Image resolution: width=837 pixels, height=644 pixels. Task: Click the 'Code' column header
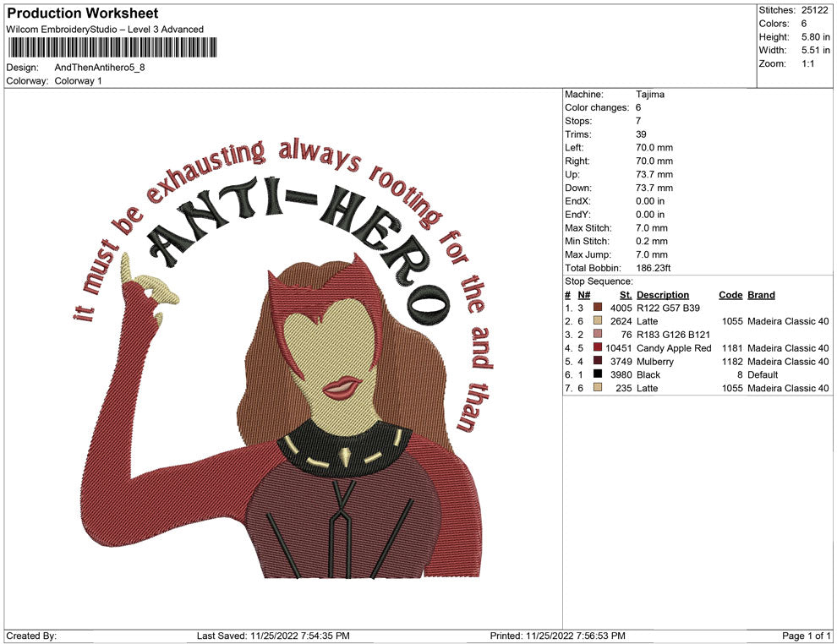730,295
